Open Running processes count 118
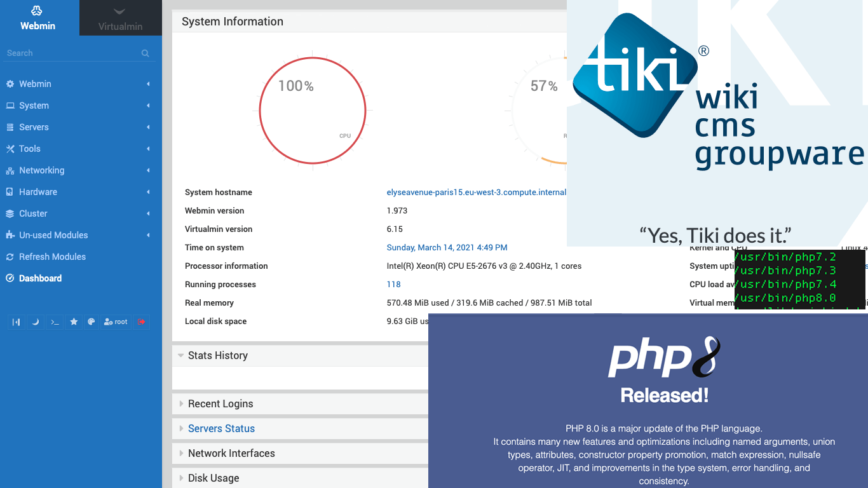The width and height of the screenshot is (868, 488). click(393, 285)
